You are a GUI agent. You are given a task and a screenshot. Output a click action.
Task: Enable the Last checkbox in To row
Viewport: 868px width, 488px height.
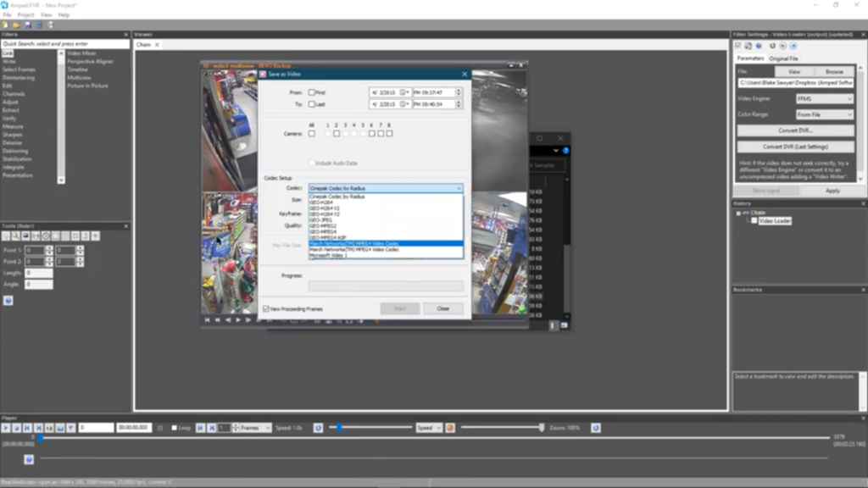click(x=312, y=104)
